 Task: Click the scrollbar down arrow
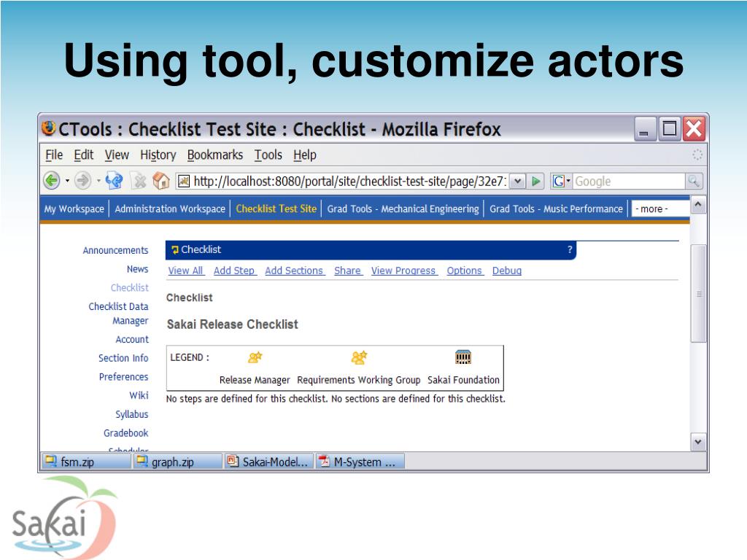pos(698,442)
